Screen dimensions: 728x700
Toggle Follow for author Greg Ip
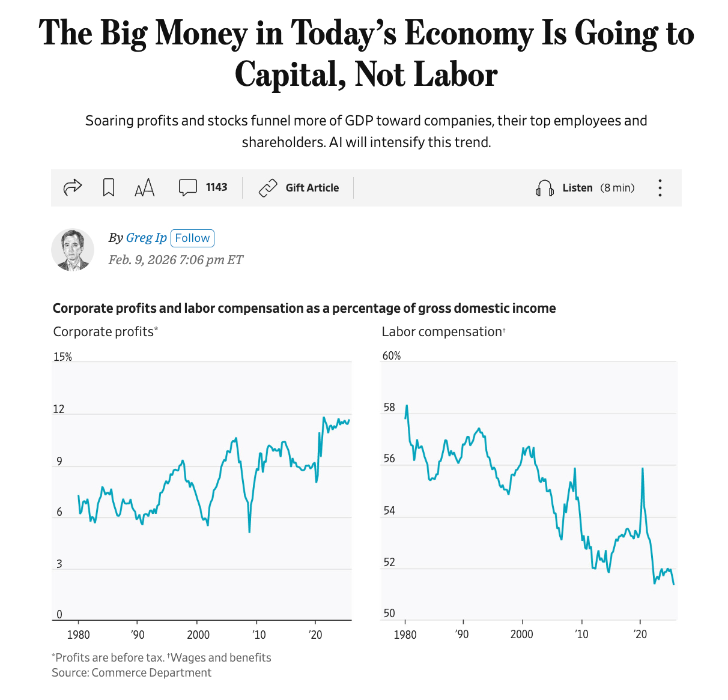(192, 238)
